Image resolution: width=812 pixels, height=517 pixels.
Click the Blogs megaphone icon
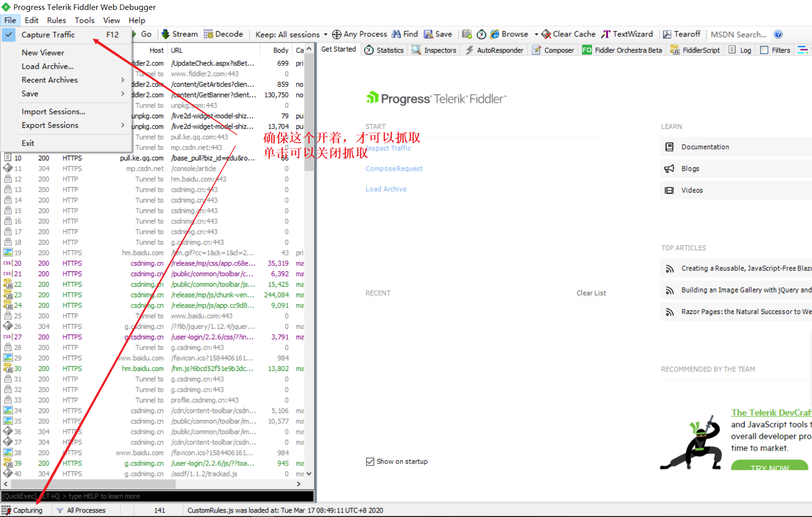pos(669,169)
